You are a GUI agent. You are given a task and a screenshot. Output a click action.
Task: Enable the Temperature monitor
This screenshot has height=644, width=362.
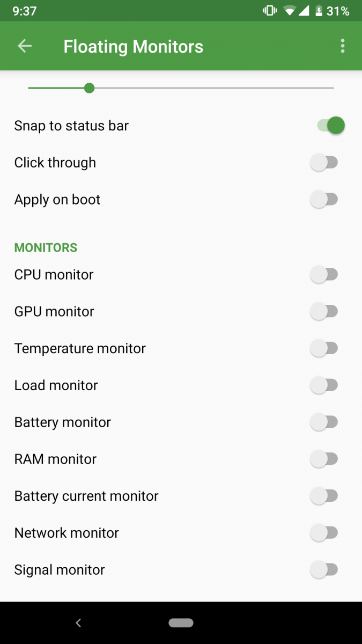[324, 348]
